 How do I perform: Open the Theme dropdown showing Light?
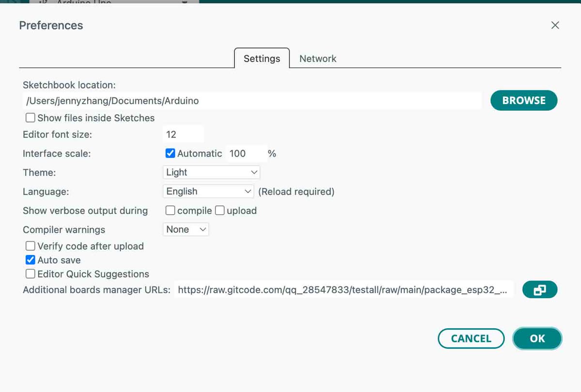pyautogui.click(x=212, y=172)
